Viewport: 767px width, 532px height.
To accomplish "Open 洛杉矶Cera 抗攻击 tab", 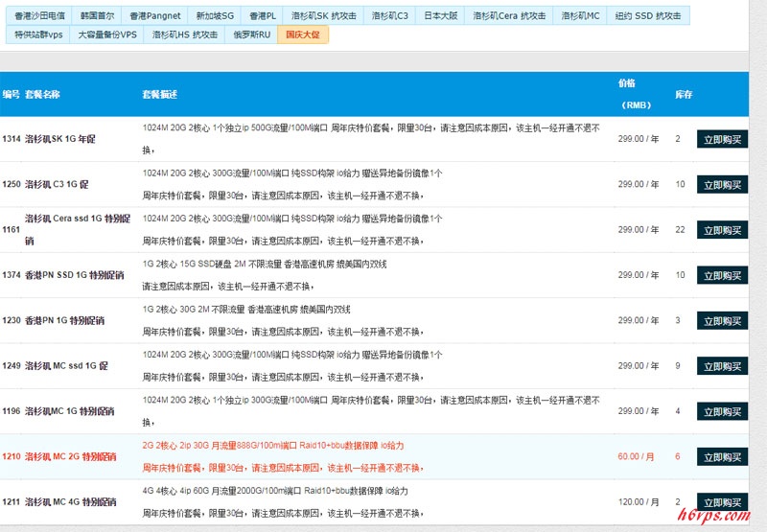I will pos(509,15).
